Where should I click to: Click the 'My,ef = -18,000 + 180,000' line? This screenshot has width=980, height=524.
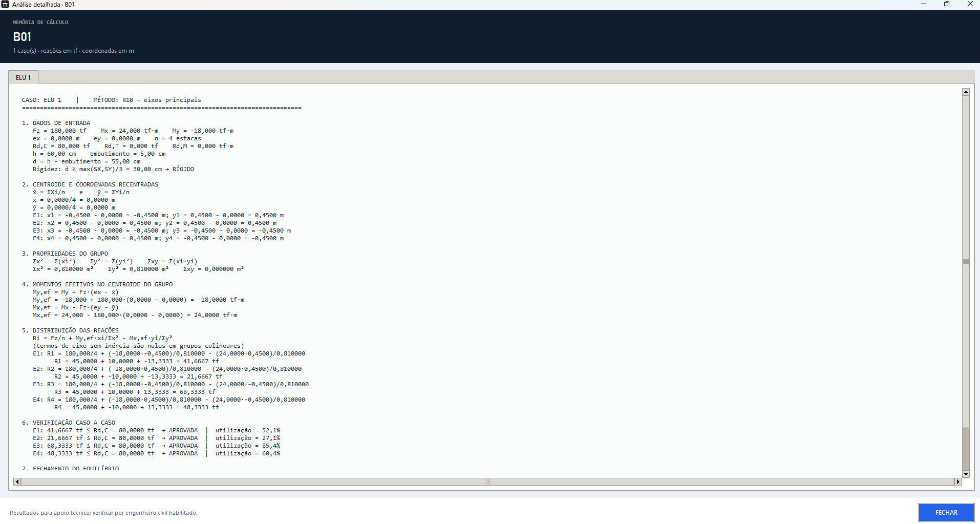139,300
